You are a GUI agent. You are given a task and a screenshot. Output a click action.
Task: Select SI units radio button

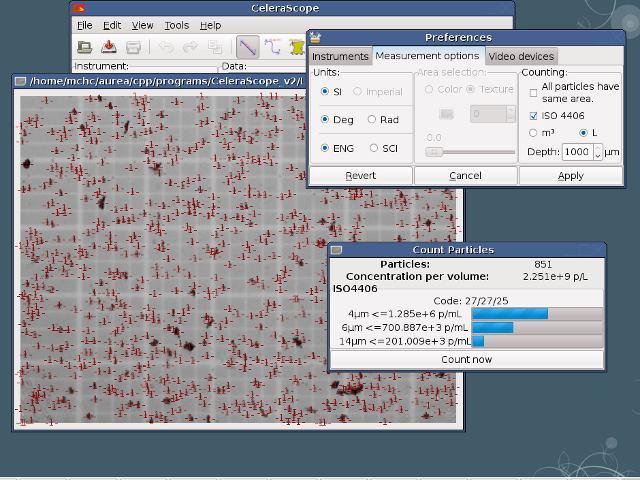click(325, 91)
